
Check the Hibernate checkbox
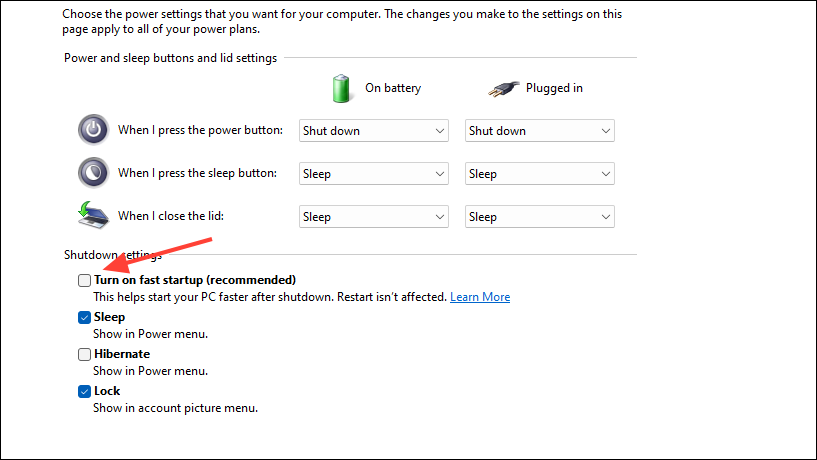84,354
